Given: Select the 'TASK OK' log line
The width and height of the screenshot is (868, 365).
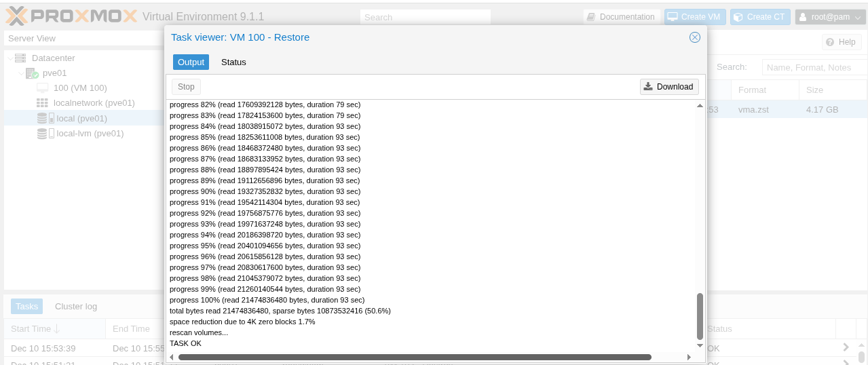Looking at the screenshot, I should click(185, 343).
